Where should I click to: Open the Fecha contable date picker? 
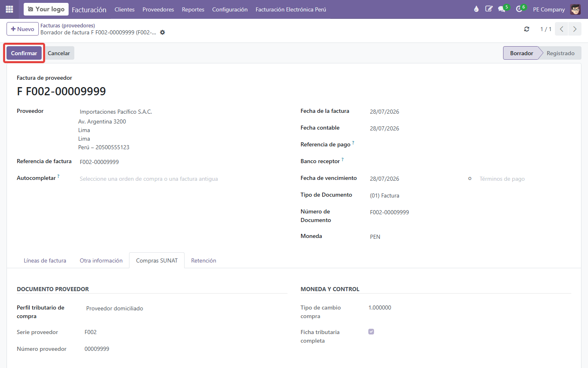[x=470, y=128]
